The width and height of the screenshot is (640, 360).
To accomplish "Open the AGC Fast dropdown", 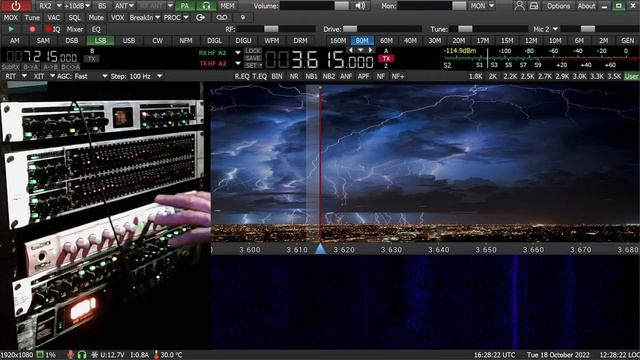I will coord(104,76).
